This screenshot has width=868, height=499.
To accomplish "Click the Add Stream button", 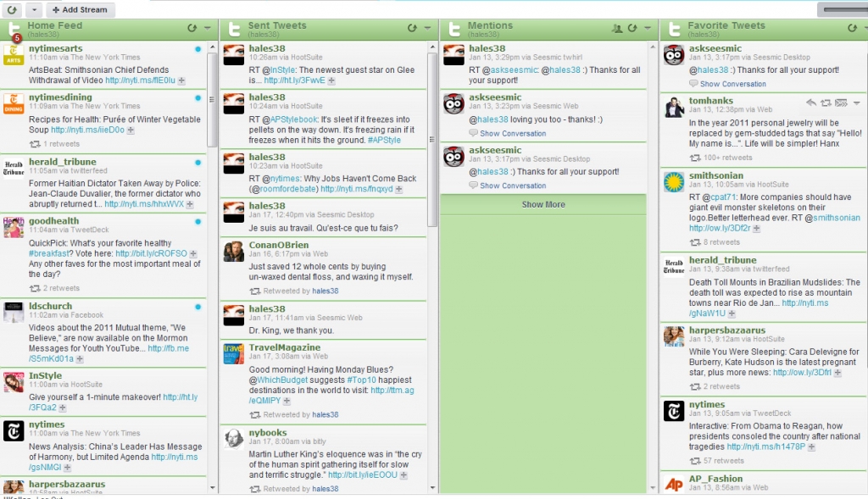I will coord(79,10).
